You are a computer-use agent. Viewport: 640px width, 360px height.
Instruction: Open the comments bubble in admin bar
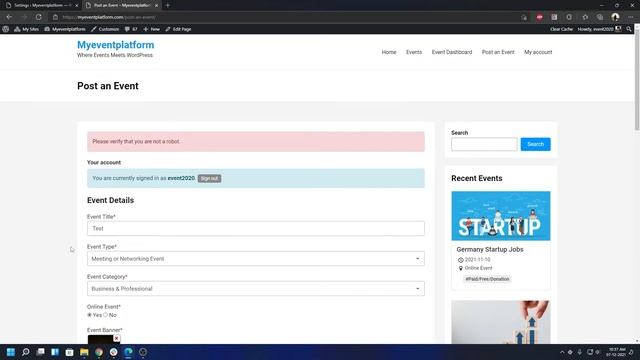pos(131,29)
